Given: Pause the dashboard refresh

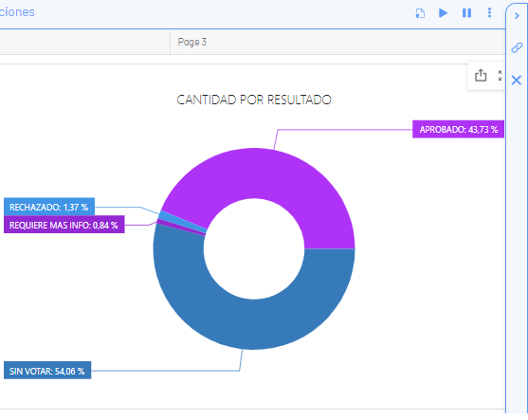Looking at the screenshot, I should (x=466, y=13).
